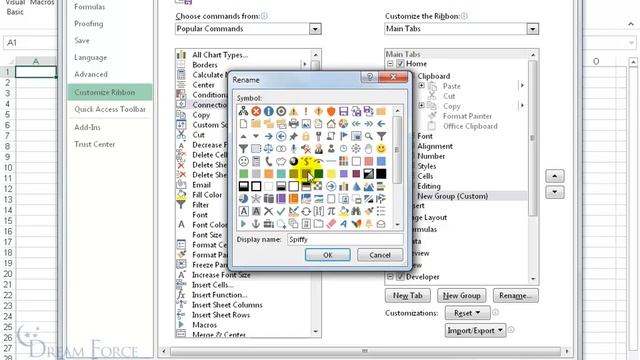640x360 pixels.
Task: Toggle the Home tab checkbox
Action: 400,64
